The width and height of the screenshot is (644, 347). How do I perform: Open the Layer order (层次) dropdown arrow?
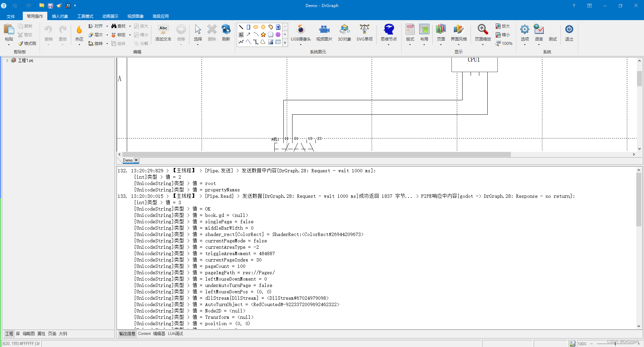(x=107, y=35)
